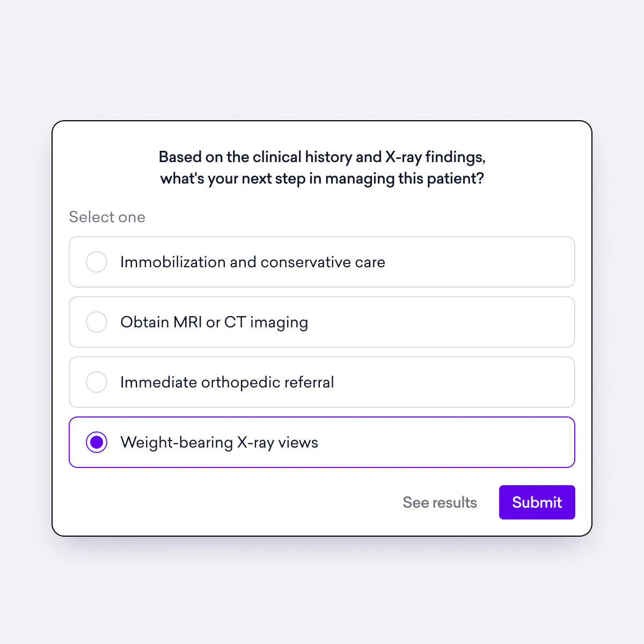
Task: Click the question text about clinical history
Action: point(322,167)
